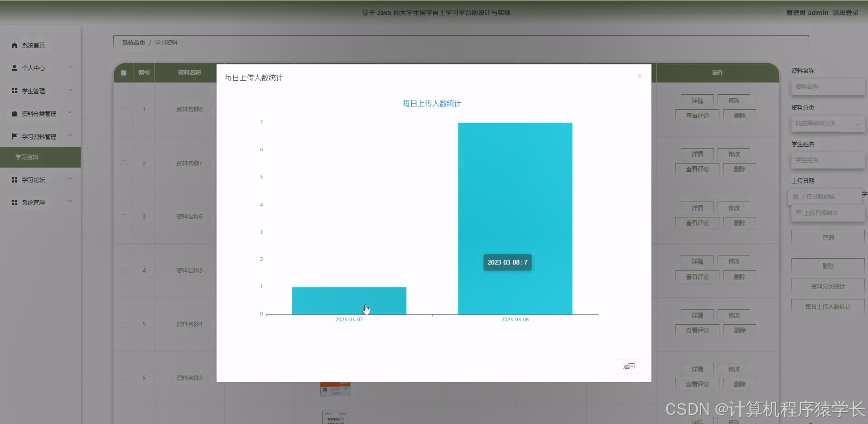Open the 请选择资料分类 dropdown
868x424 pixels.
(x=828, y=124)
